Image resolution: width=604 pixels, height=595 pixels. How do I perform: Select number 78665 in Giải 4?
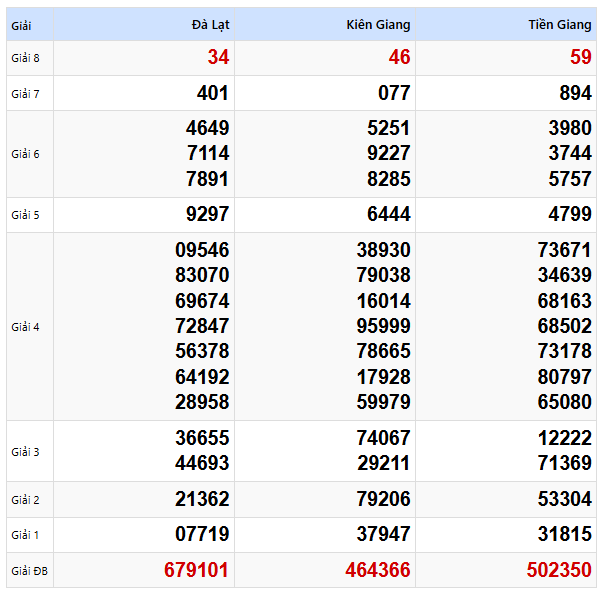pyautogui.click(x=383, y=351)
